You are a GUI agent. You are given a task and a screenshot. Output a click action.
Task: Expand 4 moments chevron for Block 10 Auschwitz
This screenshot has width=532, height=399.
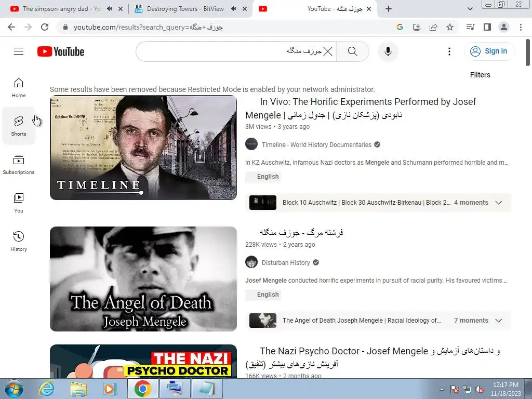coord(498,203)
